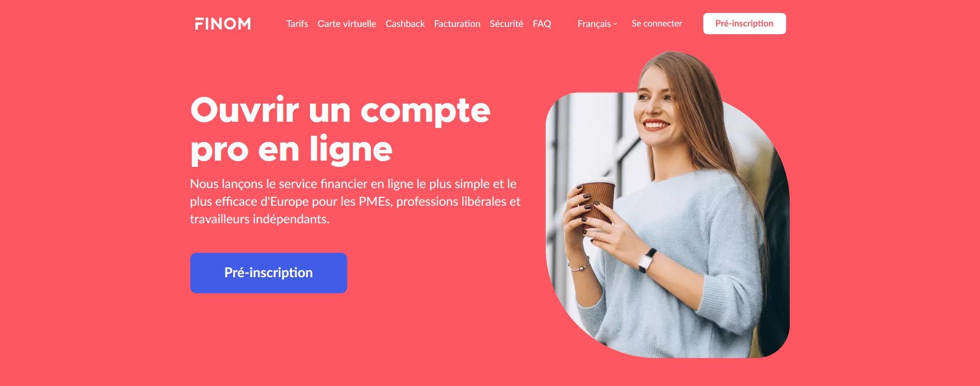Visit the Sécurité page
Screen dimensions: 980x386
(x=506, y=24)
